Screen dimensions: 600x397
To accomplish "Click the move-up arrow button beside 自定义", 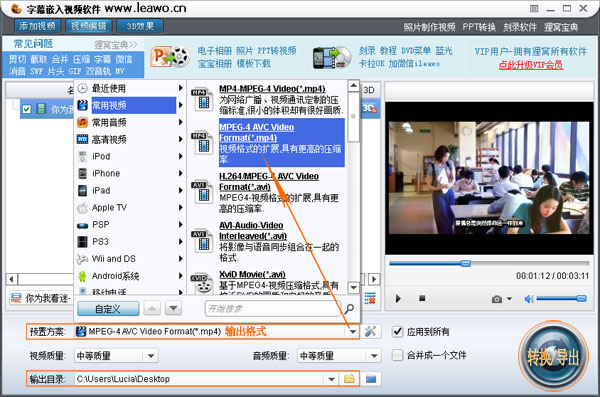I will tap(152, 308).
